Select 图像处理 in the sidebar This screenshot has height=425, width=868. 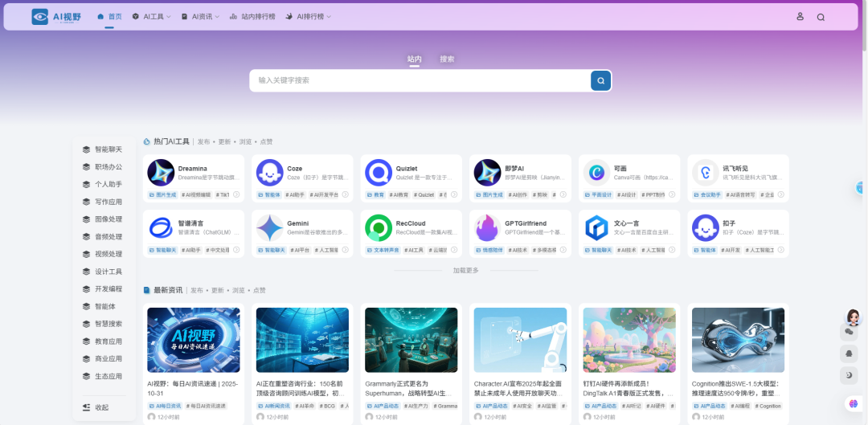click(102, 219)
